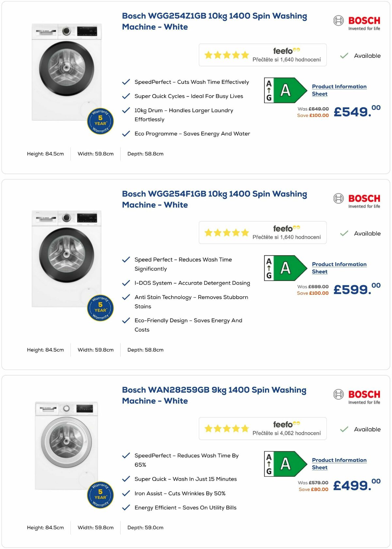Click the energy rating arrow for WAN28259GB
Screen dimensions: 392x549
(285, 463)
